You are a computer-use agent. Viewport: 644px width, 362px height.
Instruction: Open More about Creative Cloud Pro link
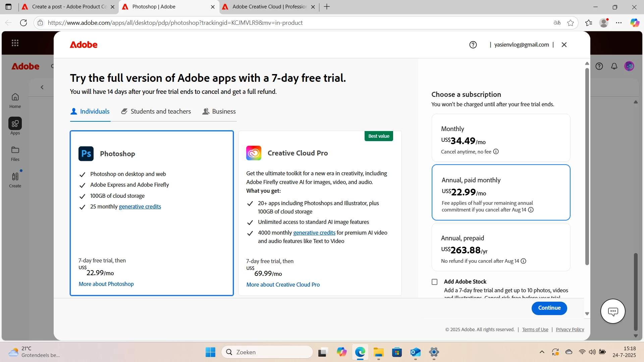[x=283, y=285]
